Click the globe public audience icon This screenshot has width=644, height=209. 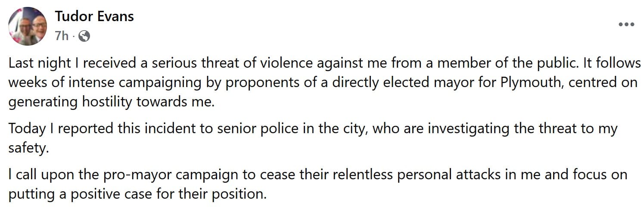tap(84, 37)
